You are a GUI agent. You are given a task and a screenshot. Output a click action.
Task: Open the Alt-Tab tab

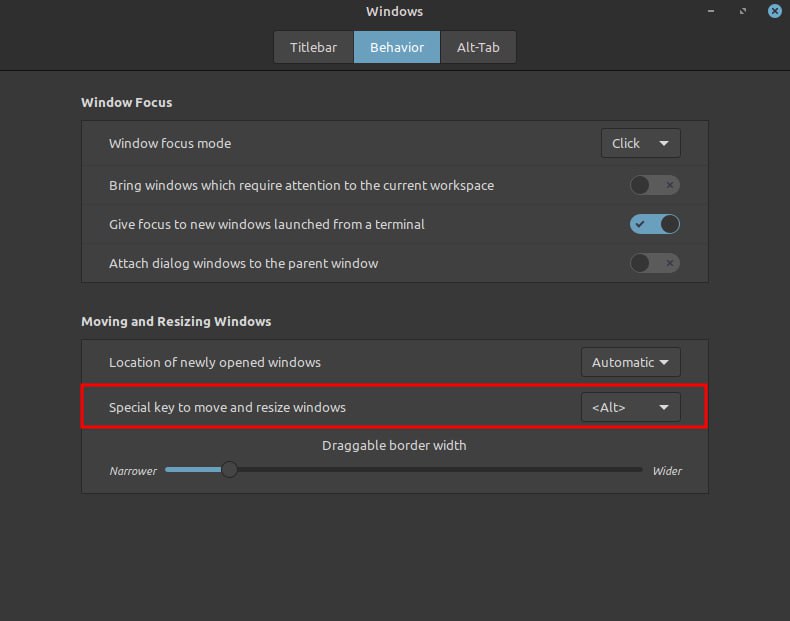pyautogui.click(x=478, y=47)
